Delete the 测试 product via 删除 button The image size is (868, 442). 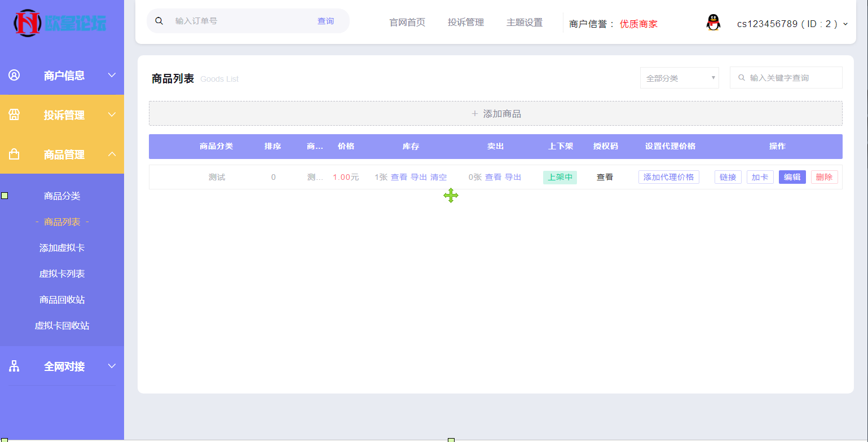(x=824, y=176)
